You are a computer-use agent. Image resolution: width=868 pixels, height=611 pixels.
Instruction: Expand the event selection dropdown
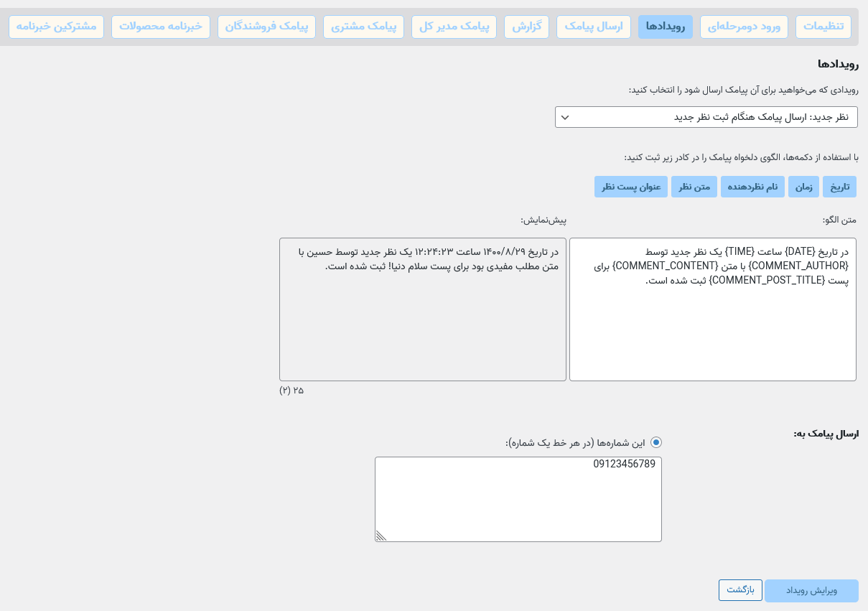pos(706,117)
